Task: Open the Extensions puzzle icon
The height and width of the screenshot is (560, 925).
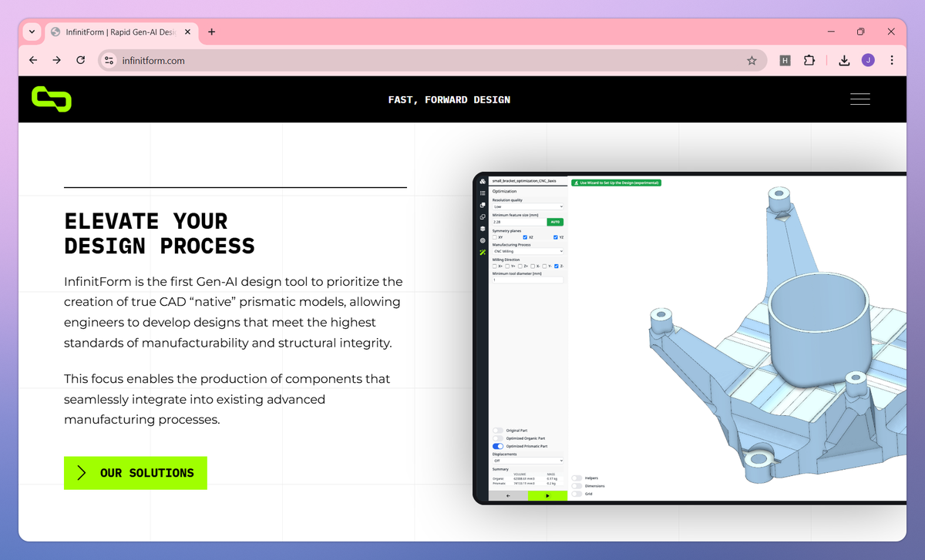Action: (809, 60)
